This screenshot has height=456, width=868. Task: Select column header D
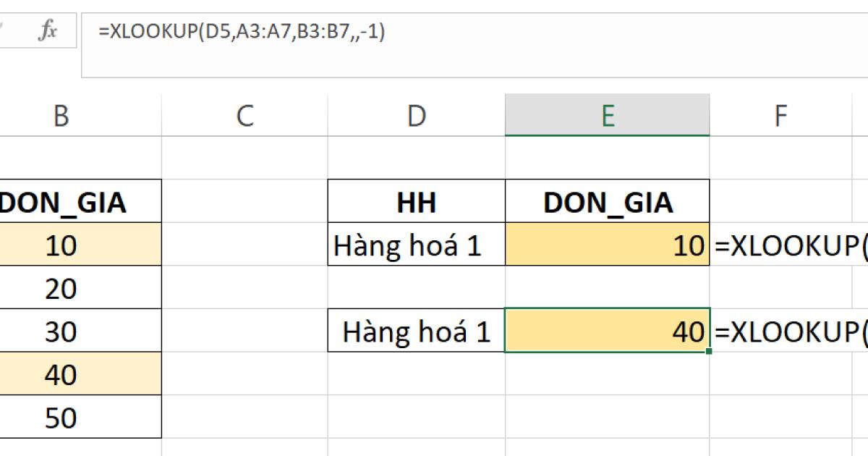[x=416, y=113]
